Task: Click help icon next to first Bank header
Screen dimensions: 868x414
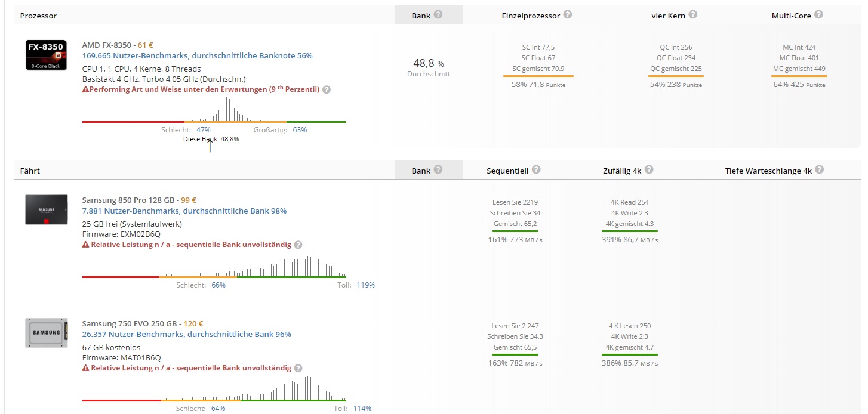Action: tap(438, 14)
